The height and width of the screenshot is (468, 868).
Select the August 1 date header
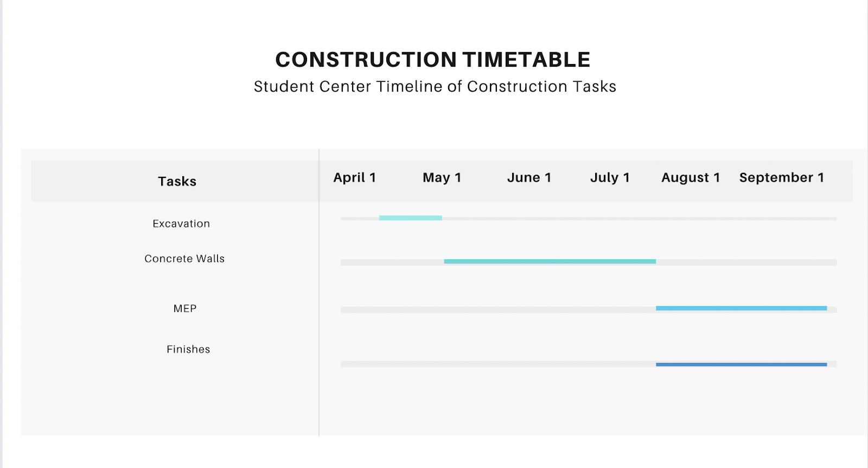[691, 178]
